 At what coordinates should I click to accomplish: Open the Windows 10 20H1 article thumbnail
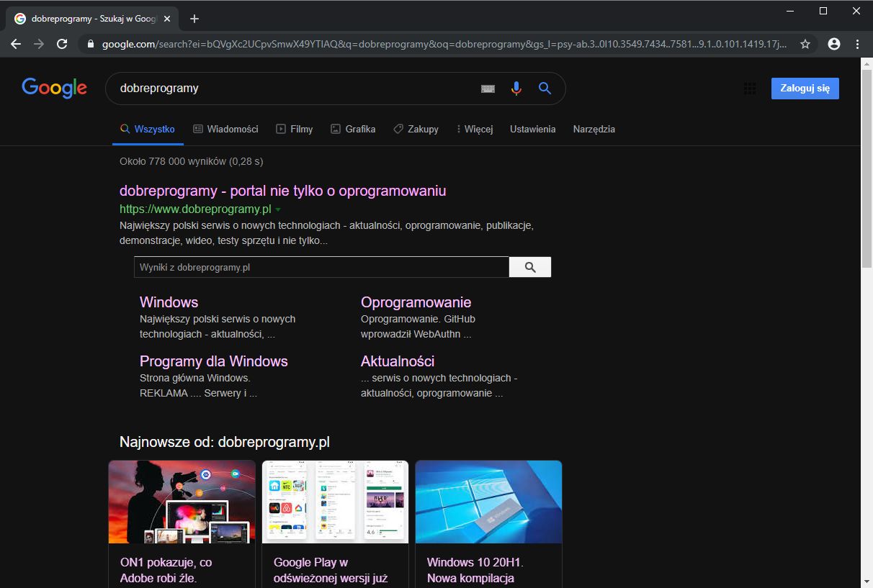pos(489,502)
